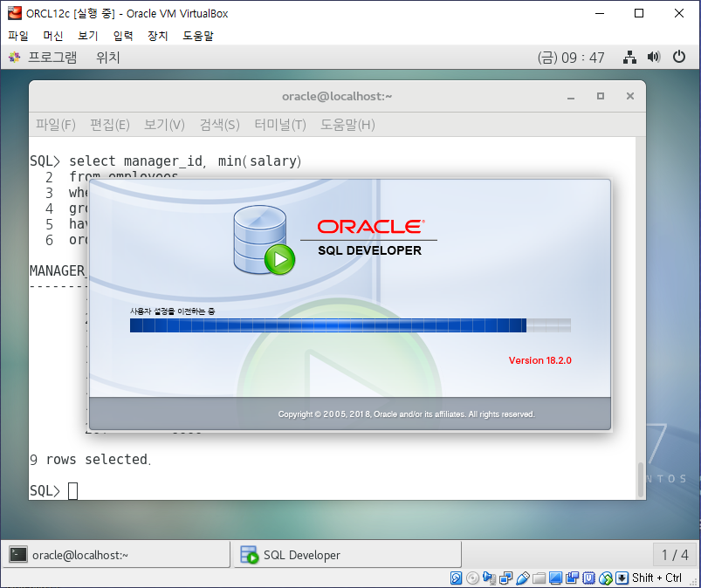Viewport: 701px width, 588px height.
Task: Close the oracle@localhost terminal window
Action: (x=630, y=96)
